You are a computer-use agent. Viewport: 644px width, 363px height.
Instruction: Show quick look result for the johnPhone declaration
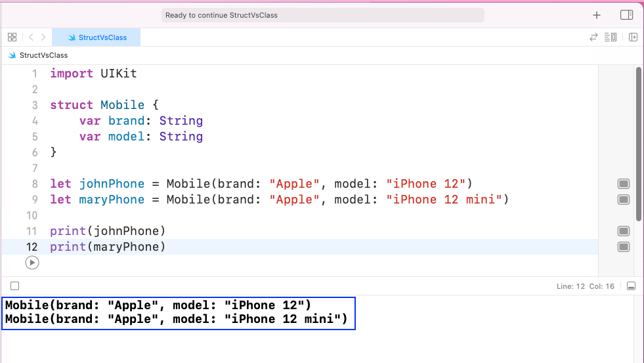pos(624,184)
